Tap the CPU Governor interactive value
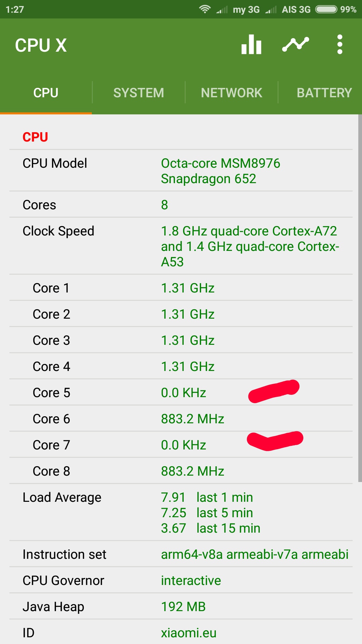 point(191,581)
